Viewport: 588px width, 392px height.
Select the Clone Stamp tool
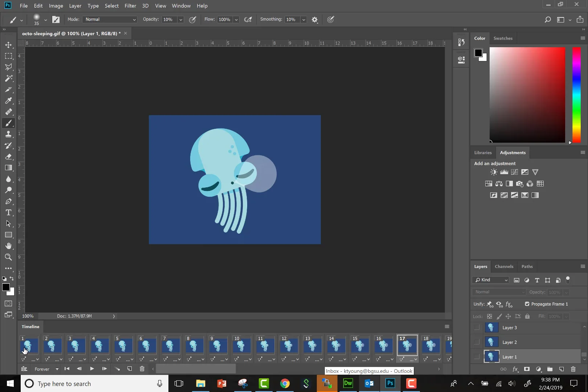tap(8, 134)
